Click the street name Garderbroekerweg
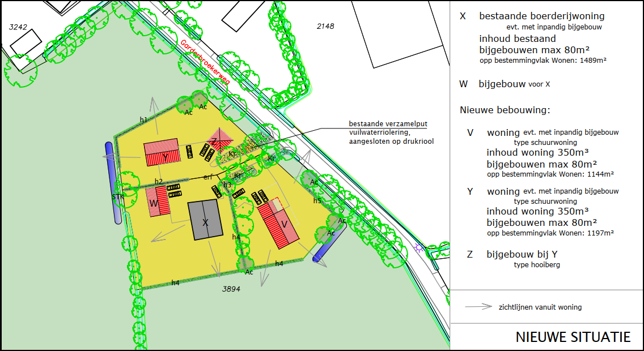Screen dimensions: 644x351 [205, 62]
